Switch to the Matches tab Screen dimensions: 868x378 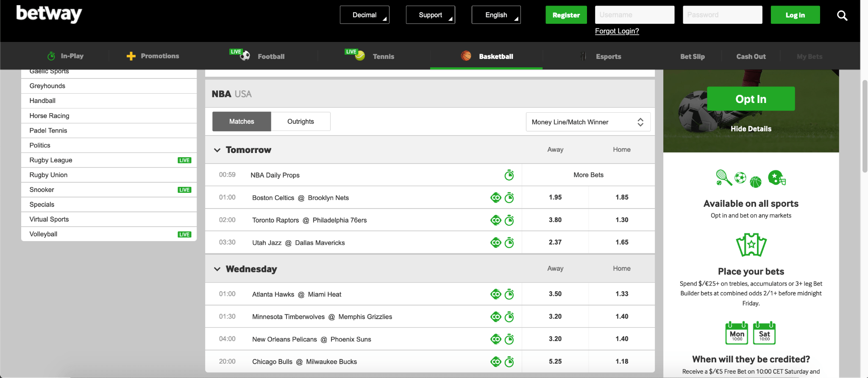coord(242,122)
